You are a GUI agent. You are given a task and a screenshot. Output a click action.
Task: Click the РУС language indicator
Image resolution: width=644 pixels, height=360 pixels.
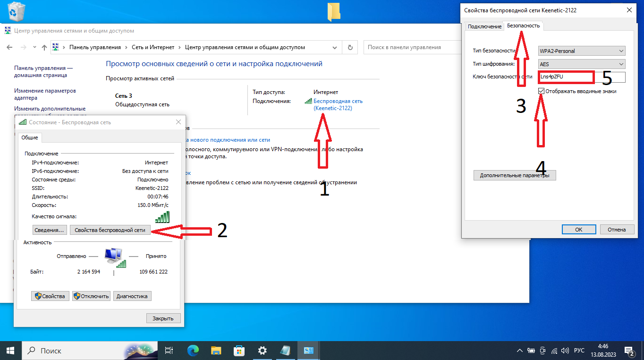(579, 351)
